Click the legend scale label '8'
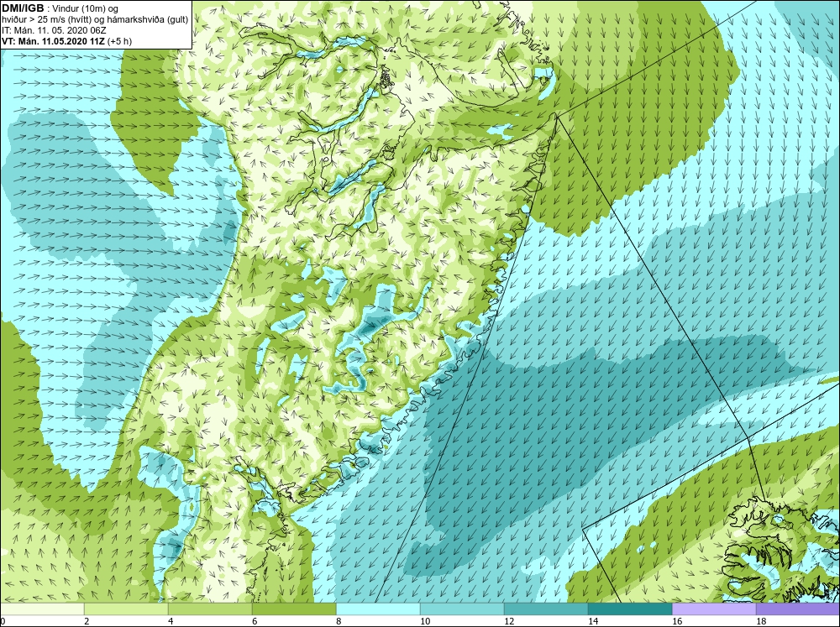 (x=339, y=621)
